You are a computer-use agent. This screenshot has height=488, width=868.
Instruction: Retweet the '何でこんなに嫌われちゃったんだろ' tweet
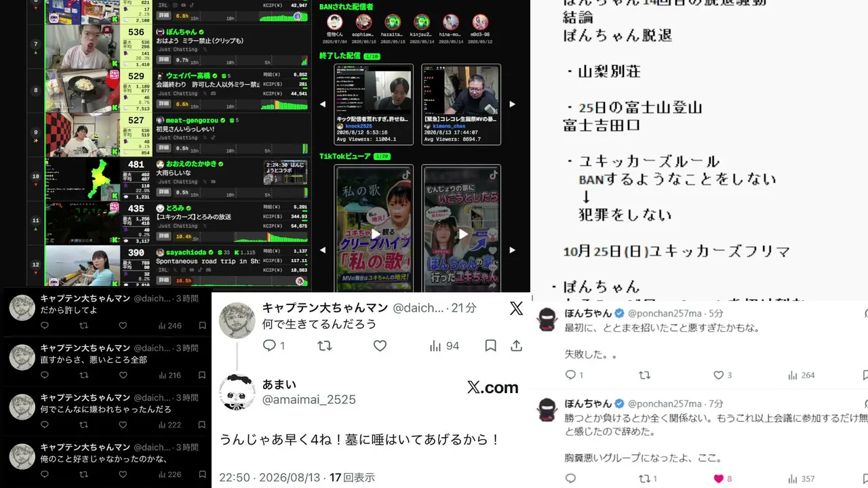click(x=84, y=425)
